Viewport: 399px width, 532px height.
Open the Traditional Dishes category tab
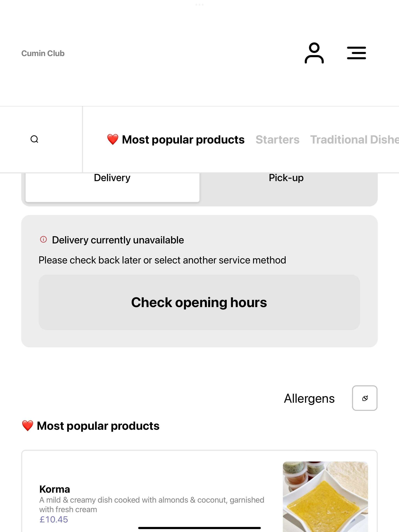[x=354, y=140]
